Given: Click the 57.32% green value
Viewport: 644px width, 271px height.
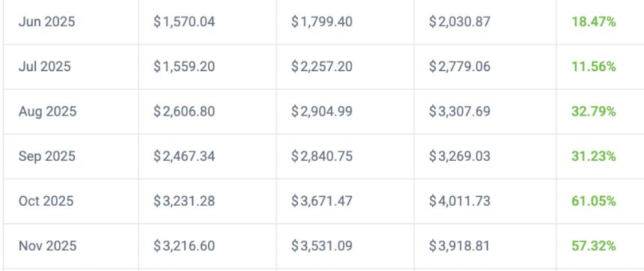Looking at the screenshot, I should coord(594,246).
